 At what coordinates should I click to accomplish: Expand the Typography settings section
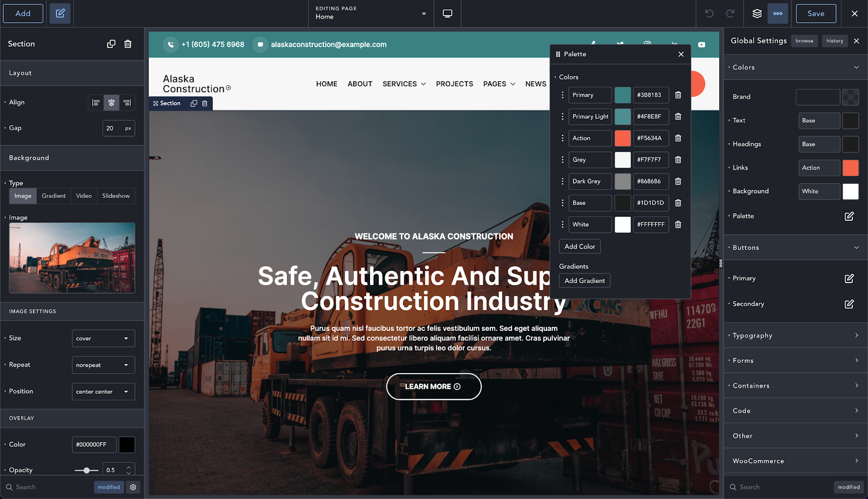(x=795, y=335)
